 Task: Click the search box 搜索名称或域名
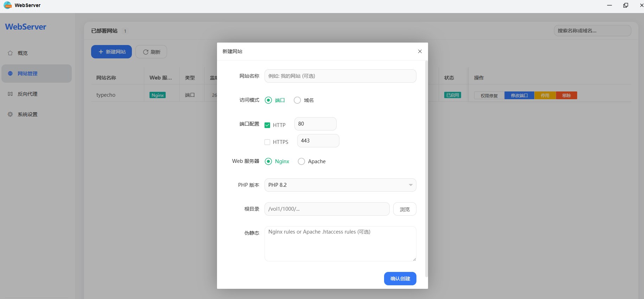click(x=593, y=31)
